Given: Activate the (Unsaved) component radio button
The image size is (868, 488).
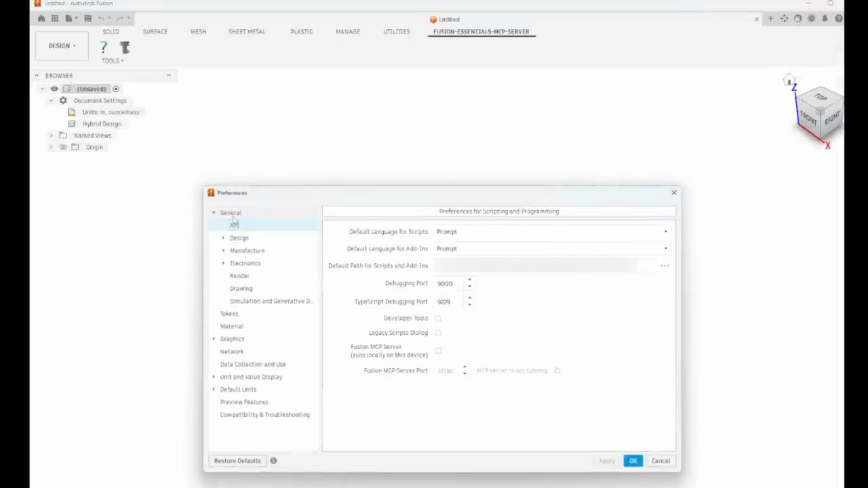Looking at the screenshot, I should 116,89.
